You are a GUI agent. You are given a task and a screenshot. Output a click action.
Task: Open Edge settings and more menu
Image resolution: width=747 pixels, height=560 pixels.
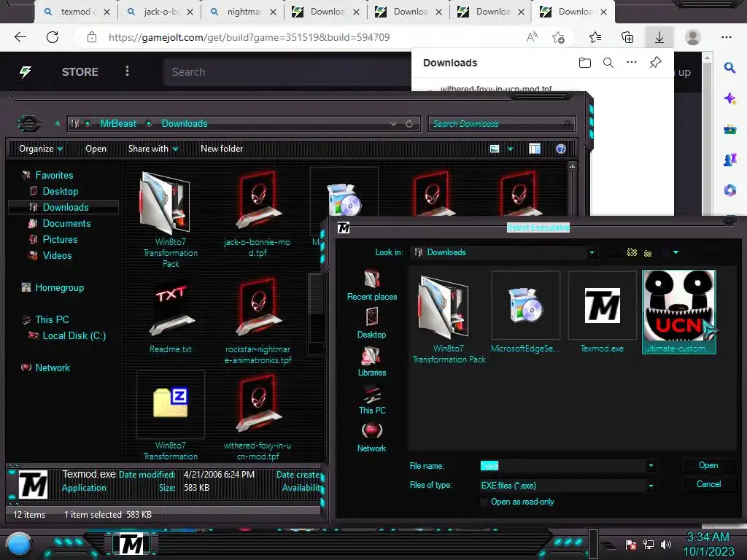point(726,37)
